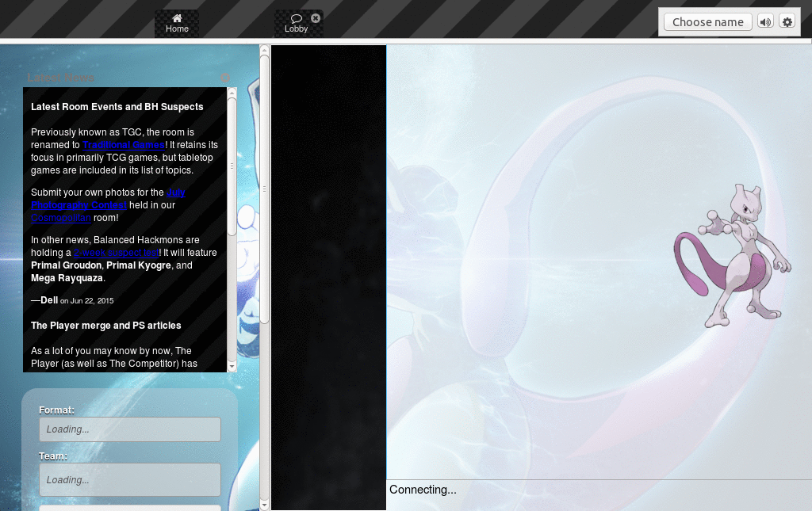Click the news panel scrollbar thumb

point(232,166)
